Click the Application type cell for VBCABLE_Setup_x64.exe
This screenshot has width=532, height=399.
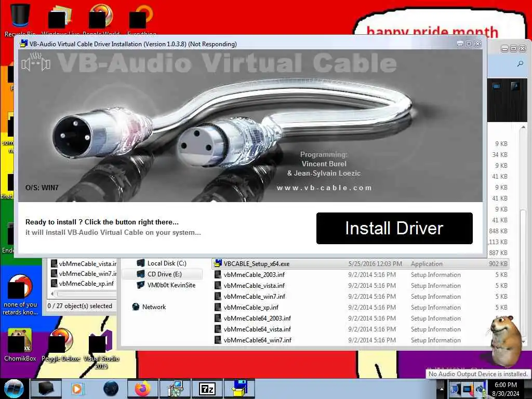pos(427,263)
